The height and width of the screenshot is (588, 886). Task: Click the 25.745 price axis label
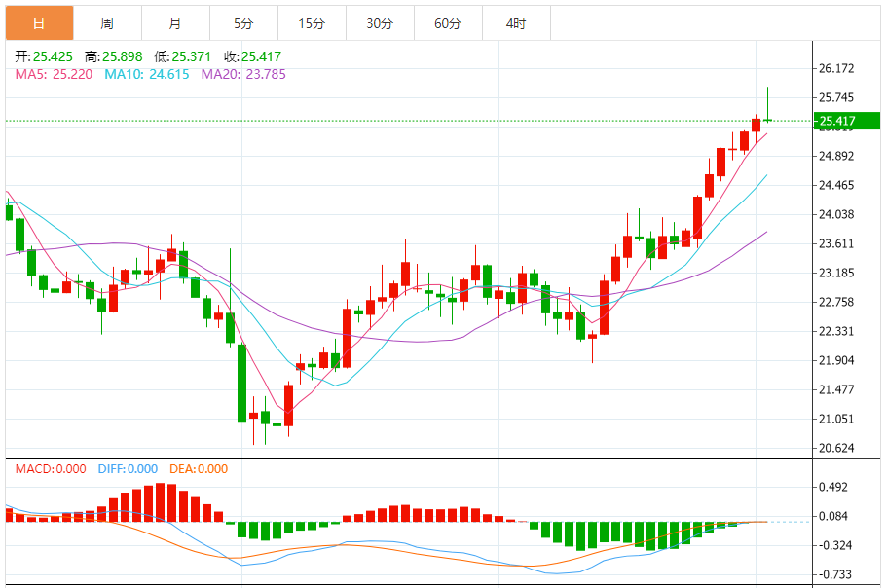click(837, 97)
